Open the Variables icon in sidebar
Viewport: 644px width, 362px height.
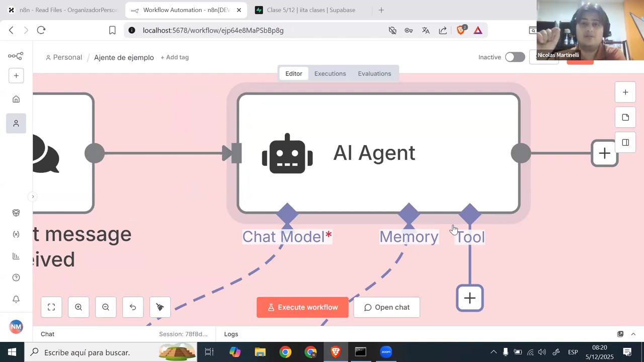click(x=16, y=234)
